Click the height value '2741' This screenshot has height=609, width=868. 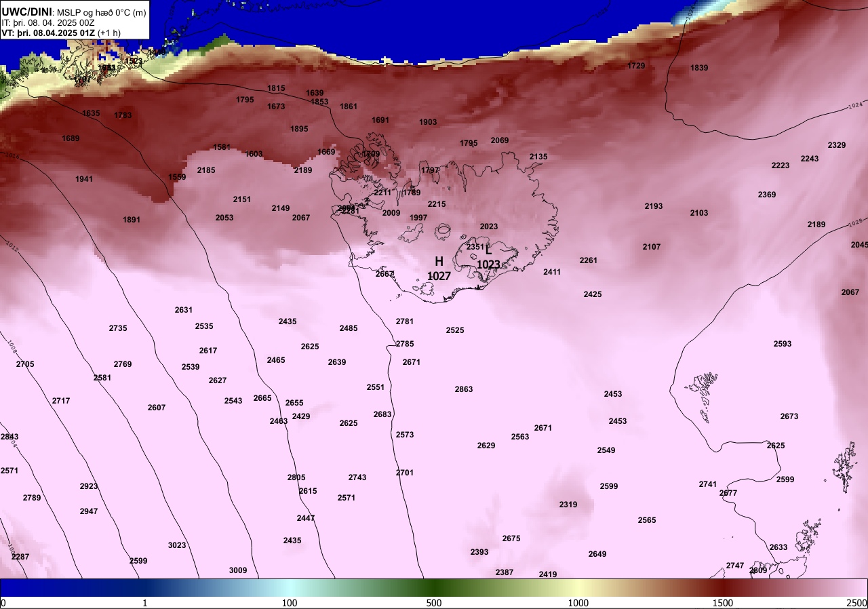pos(708,484)
